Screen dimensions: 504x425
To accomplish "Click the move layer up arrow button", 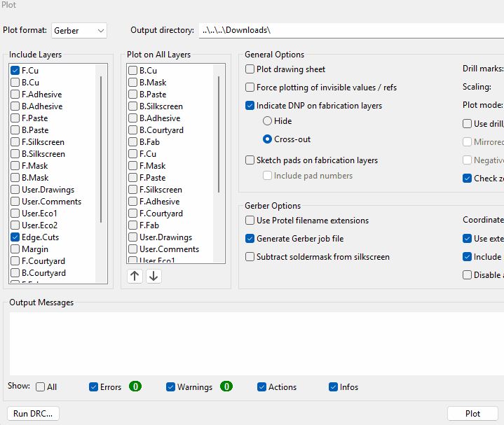I will pyautogui.click(x=135, y=276).
